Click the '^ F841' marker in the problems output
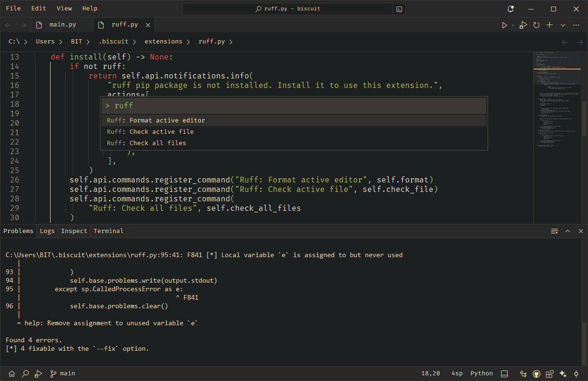Screen dimensions: 588x381 click(187, 297)
